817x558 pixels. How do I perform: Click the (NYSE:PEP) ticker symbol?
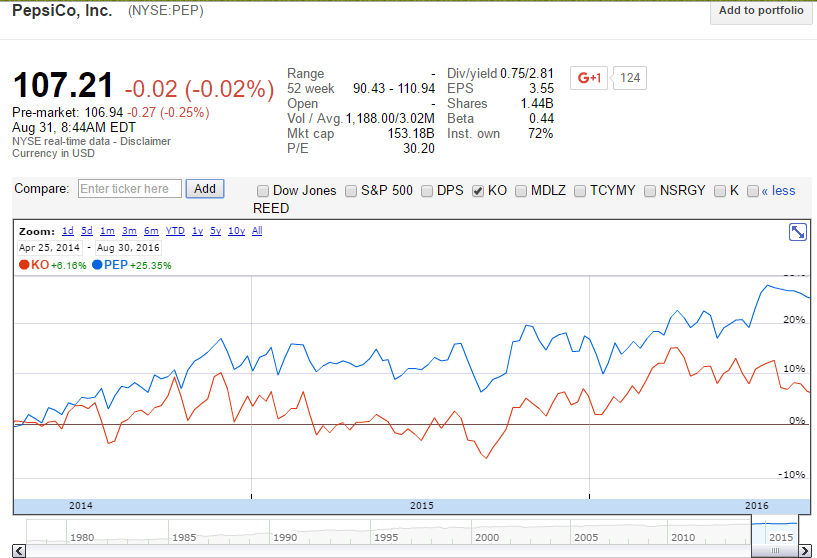pos(166,10)
